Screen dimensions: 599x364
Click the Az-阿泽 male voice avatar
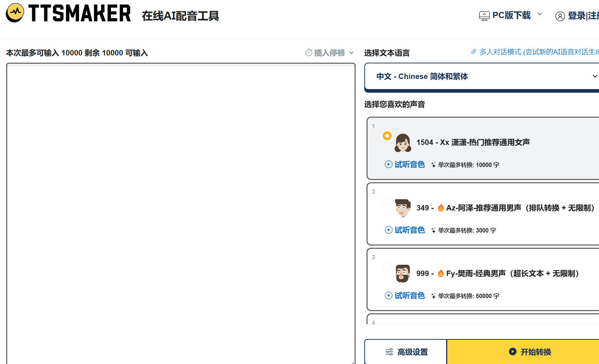403,208
